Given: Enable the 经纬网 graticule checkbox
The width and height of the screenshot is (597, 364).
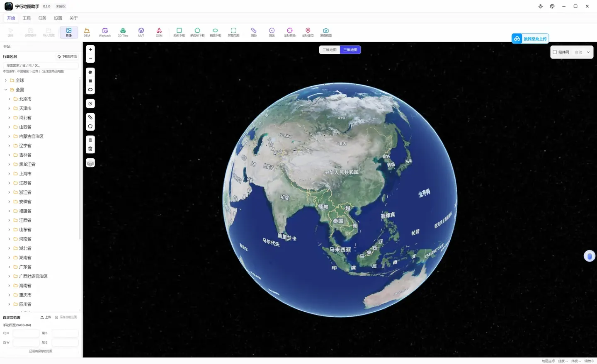Looking at the screenshot, I should pos(555,52).
